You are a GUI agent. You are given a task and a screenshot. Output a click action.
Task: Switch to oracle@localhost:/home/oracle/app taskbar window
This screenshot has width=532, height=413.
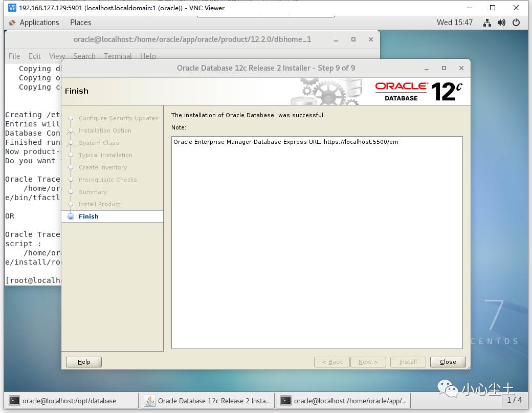344,401
